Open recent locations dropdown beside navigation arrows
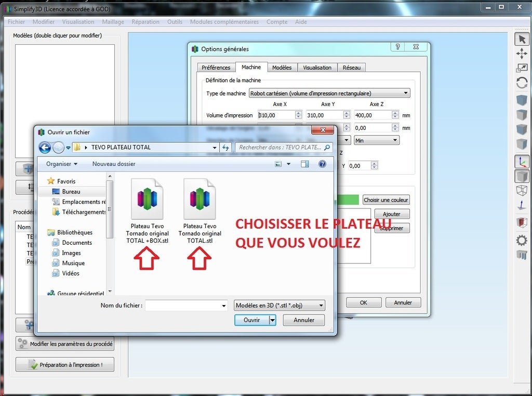 click(68, 148)
